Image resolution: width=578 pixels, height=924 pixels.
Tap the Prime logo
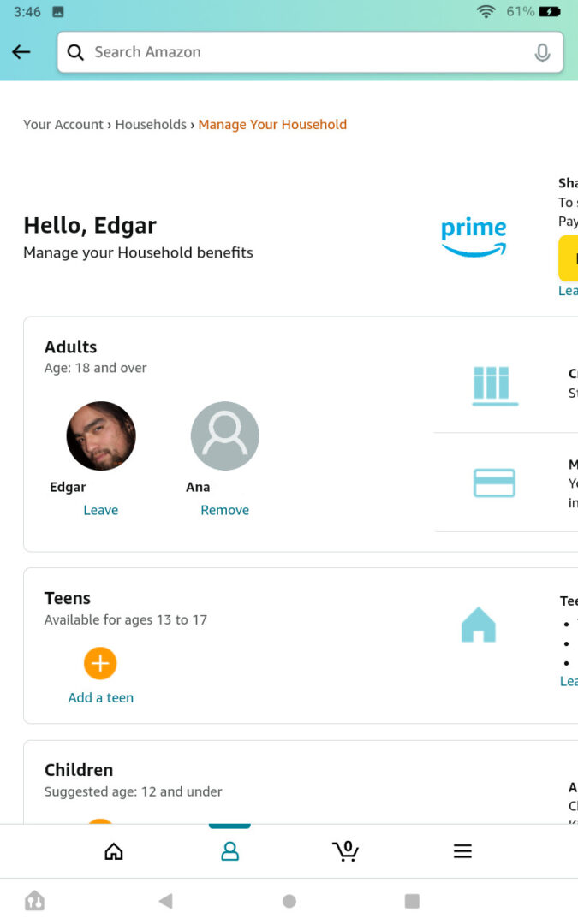pos(473,238)
